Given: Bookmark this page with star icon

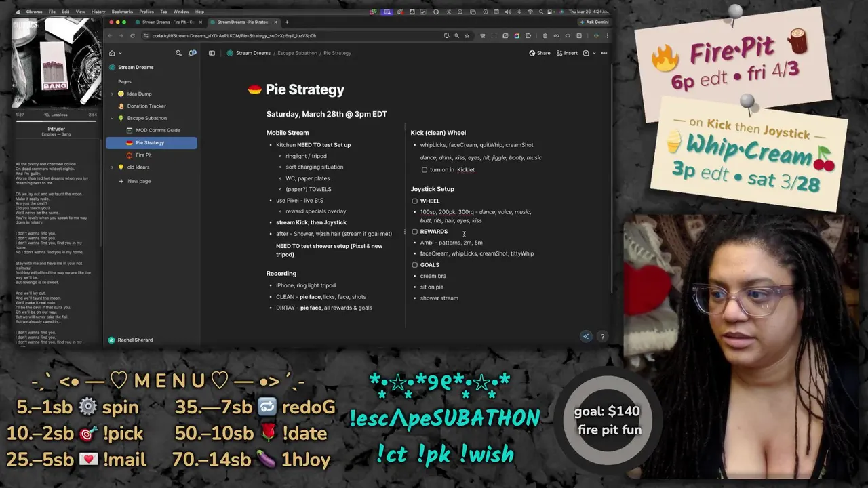Looking at the screenshot, I should 467,35.
